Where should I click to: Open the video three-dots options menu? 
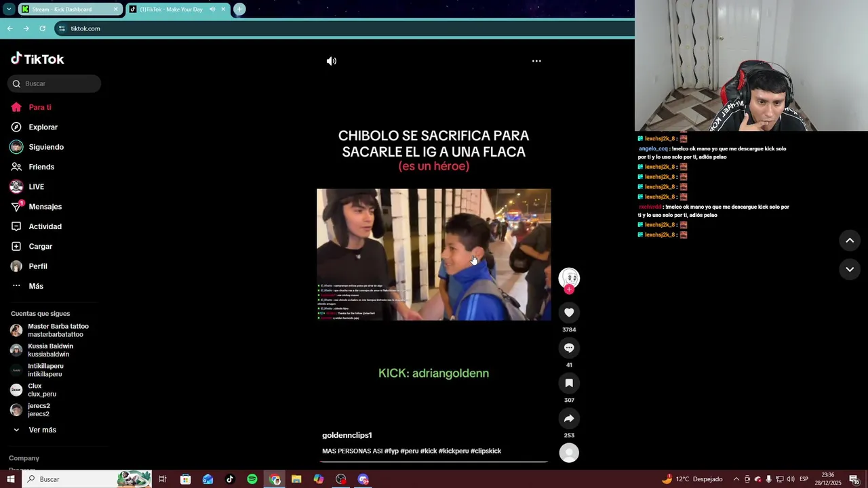[536, 61]
